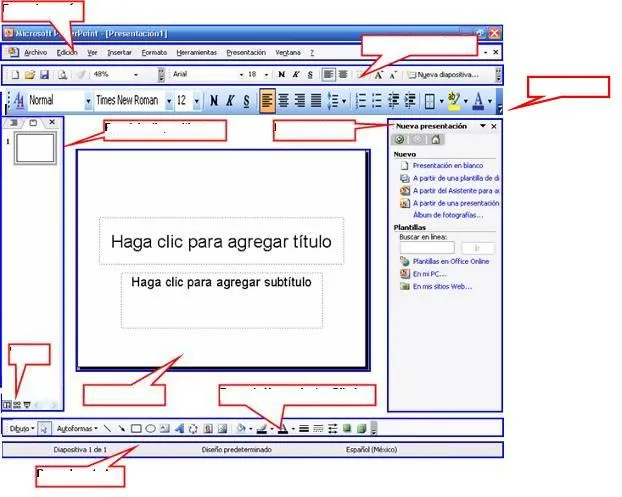Viewport: 622px width, 497px height.
Task: Open the Formato menu
Action: click(x=154, y=52)
